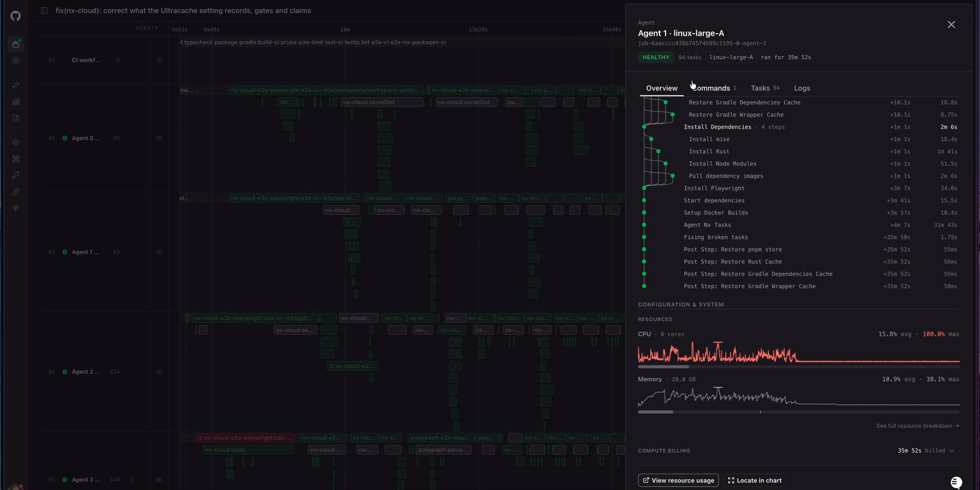
Task: Open the GitHub logo in sidebar
Action: click(15, 16)
